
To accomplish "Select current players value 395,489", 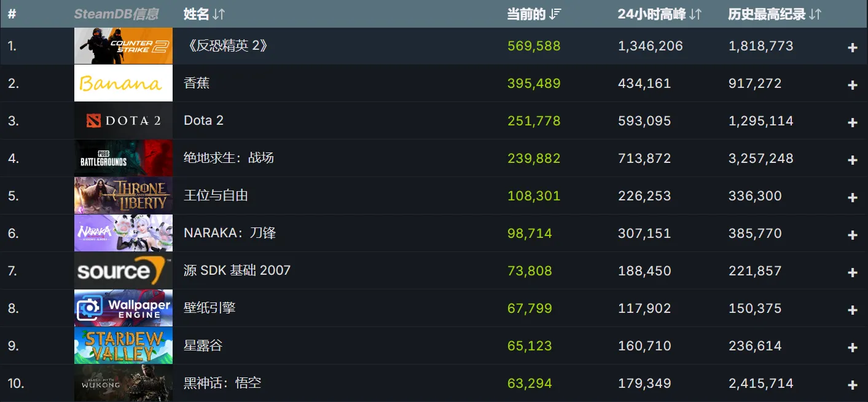I will point(534,84).
